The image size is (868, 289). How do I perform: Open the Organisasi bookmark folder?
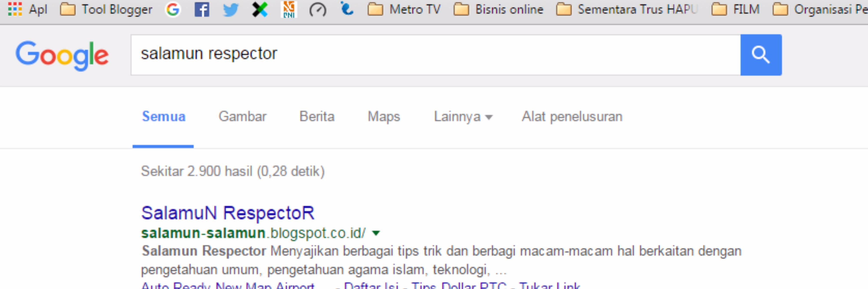pyautogui.click(x=820, y=9)
